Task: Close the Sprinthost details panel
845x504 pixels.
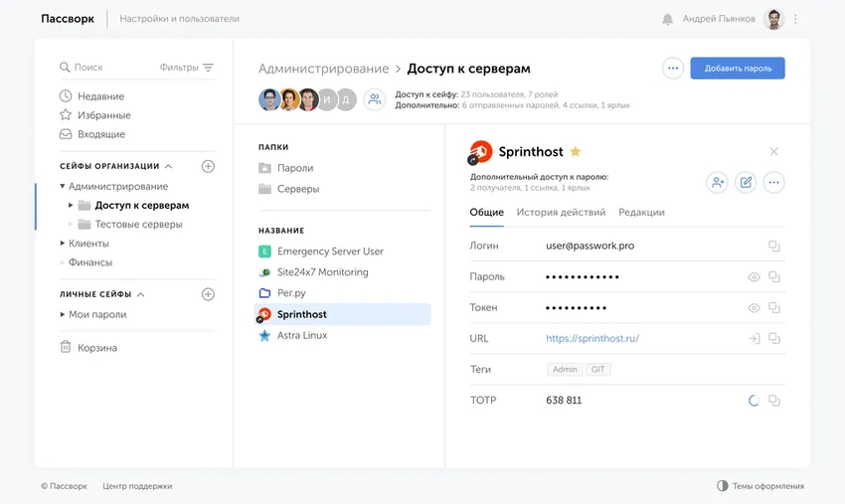Action: click(773, 151)
